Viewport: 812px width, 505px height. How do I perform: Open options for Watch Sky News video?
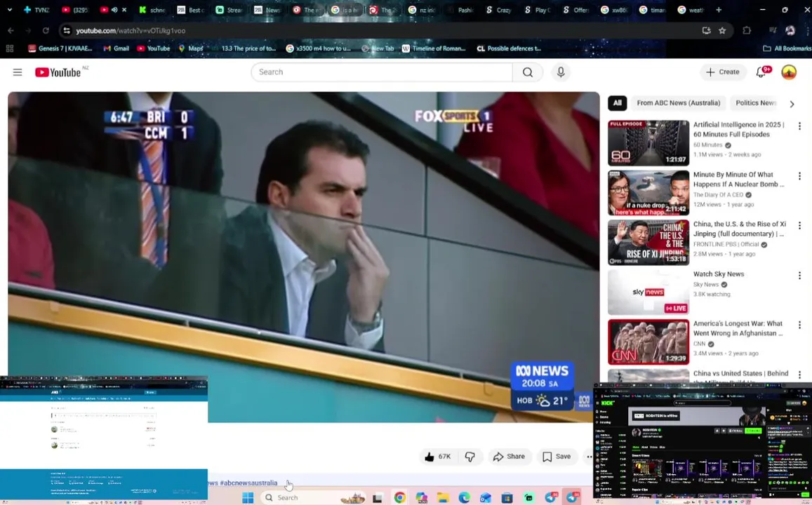pyautogui.click(x=799, y=275)
